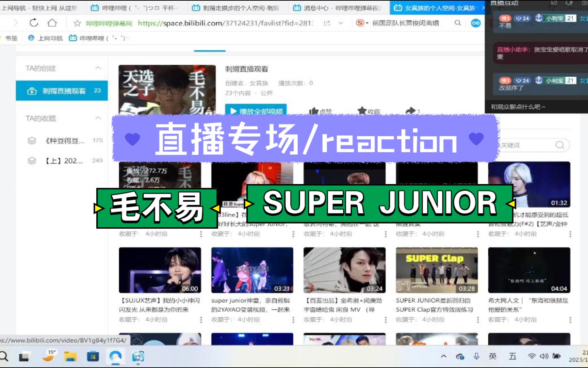Open more options for the 2YAYAO video
Image resolution: width=588 pixels, height=368 pixels.
click(x=293, y=320)
